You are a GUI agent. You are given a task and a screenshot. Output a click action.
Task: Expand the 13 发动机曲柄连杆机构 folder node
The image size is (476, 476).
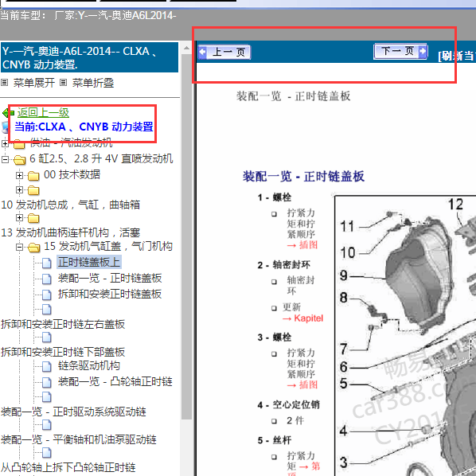(19, 217)
